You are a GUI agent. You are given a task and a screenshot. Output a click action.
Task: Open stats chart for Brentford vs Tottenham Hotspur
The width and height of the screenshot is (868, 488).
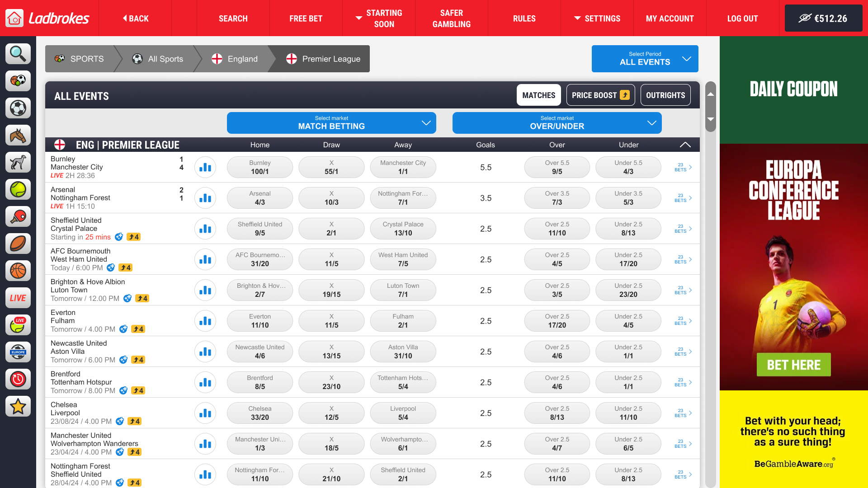[x=205, y=382]
